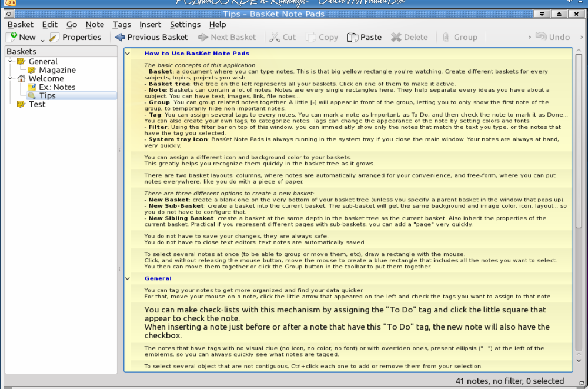588x389 pixels.
Task: Shade the BasKet window with the down-arrow title button
Action: click(542, 14)
